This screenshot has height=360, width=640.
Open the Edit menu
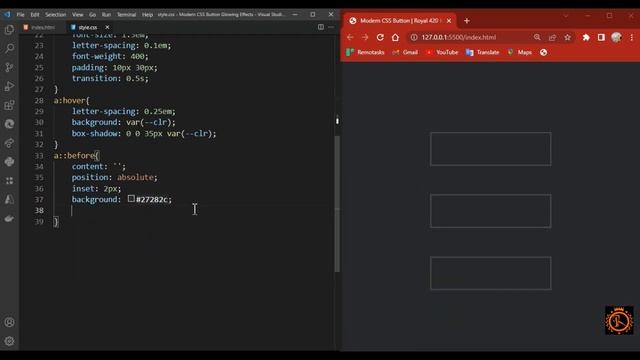pos(35,14)
